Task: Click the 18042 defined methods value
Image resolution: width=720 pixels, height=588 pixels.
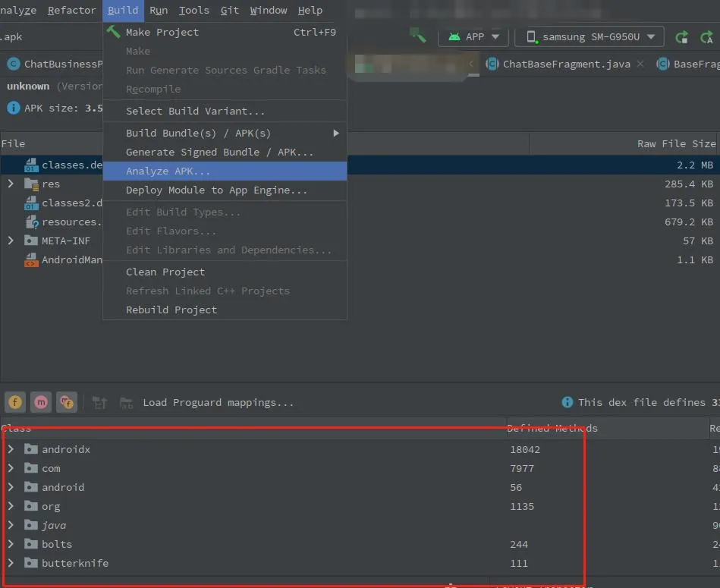Action: click(x=525, y=449)
